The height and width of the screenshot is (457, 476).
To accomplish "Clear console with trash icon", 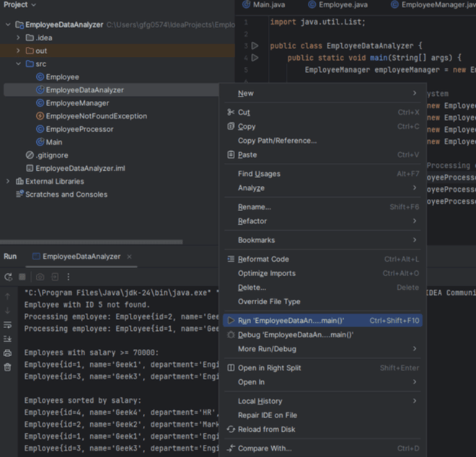I will pyautogui.click(x=8, y=367).
